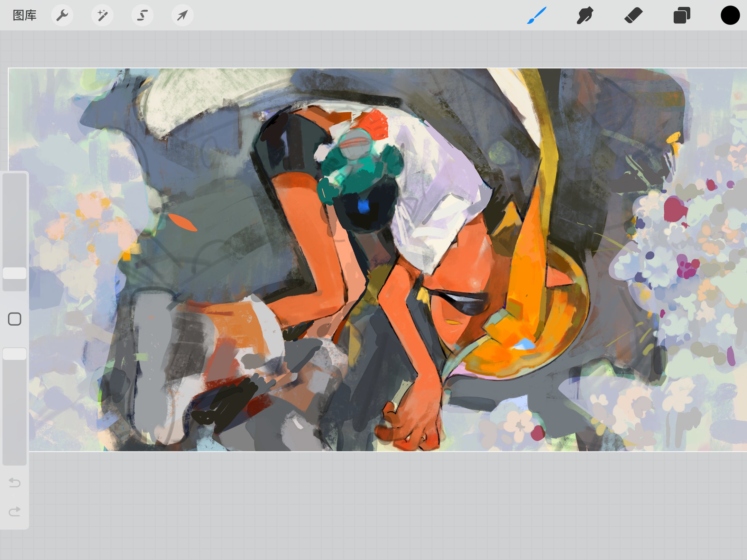Viewport: 747px width, 560px height.
Task: Select the Brush paint tool
Action: point(537,15)
